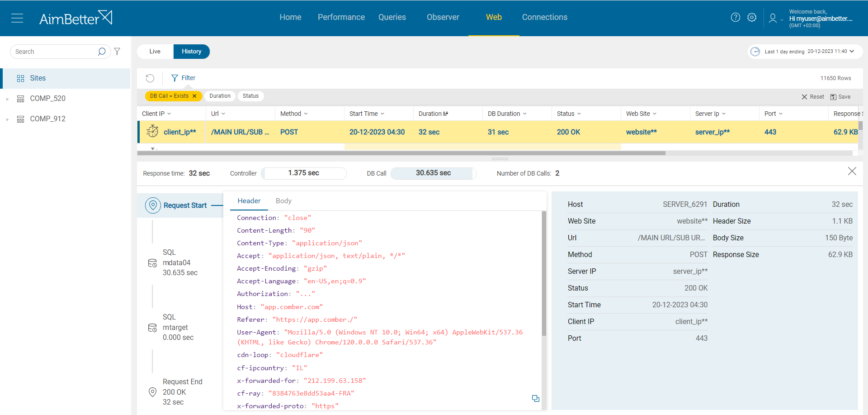Screen dimensions: 868x415
Task: Click the Save filter icon
Action: (x=833, y=97)
